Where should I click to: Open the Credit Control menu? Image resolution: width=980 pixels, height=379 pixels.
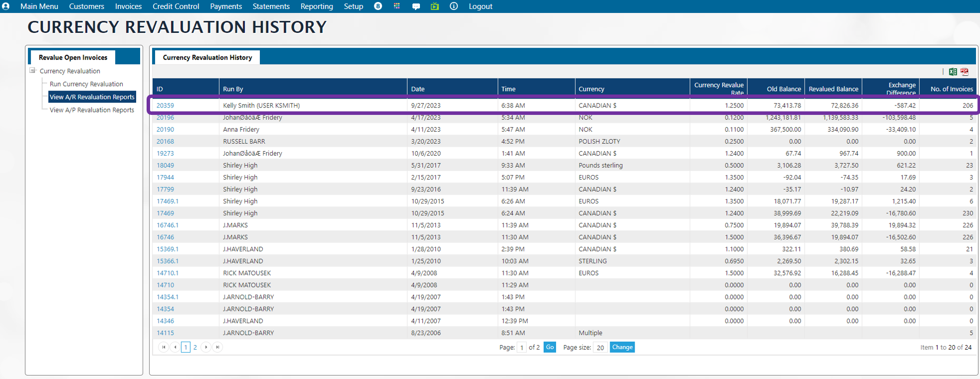click(x=175, y=6)
